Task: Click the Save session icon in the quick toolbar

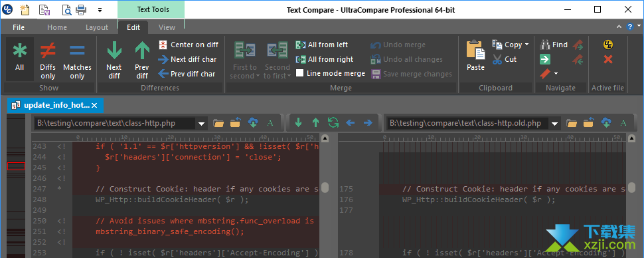Action: (x=44, y=9)
